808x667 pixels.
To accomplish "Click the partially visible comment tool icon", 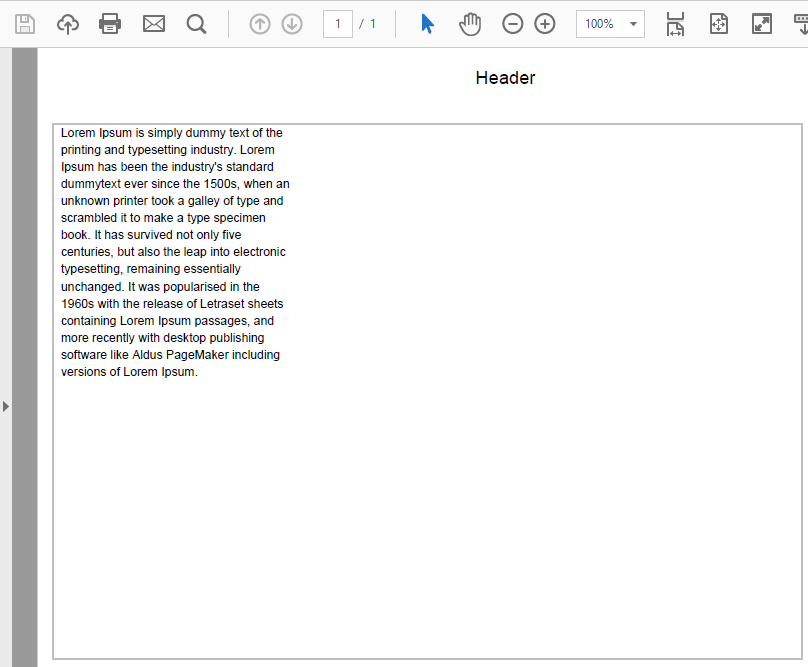I will [801, 24].
